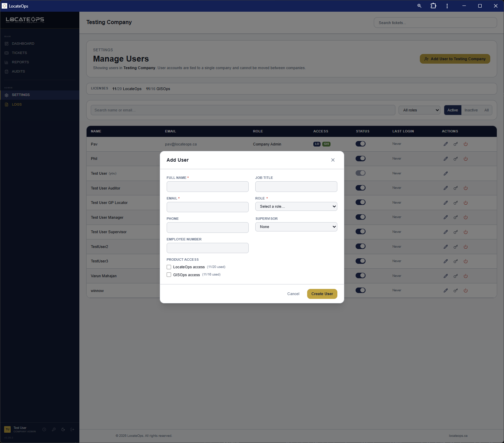Click the locateops.ca footer link
The image size is (504, 443).
[458, 436]
